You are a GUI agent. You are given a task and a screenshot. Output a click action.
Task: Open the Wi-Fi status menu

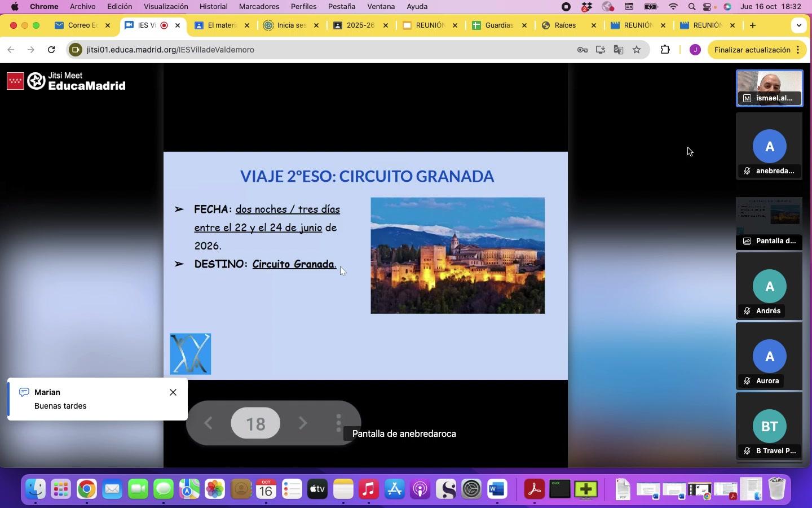[673, 7]
